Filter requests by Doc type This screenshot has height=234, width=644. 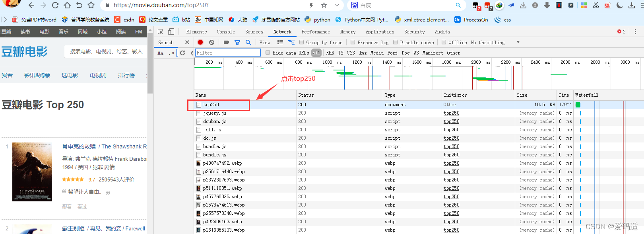click(405, 53)
